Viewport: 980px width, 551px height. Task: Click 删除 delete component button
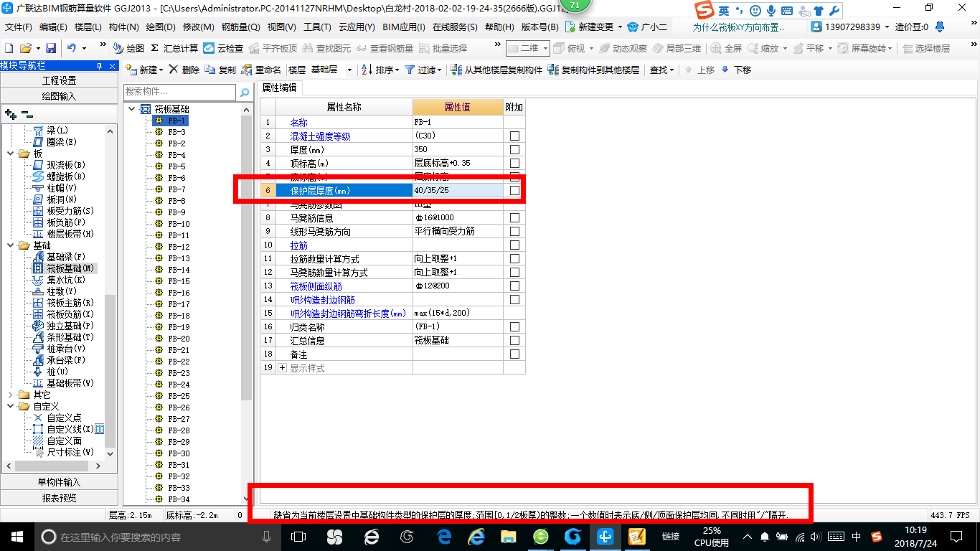pos(185,70)
